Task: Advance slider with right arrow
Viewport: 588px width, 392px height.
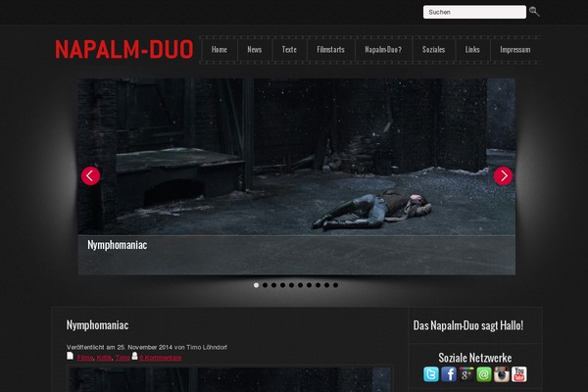Action: [503, 176]
